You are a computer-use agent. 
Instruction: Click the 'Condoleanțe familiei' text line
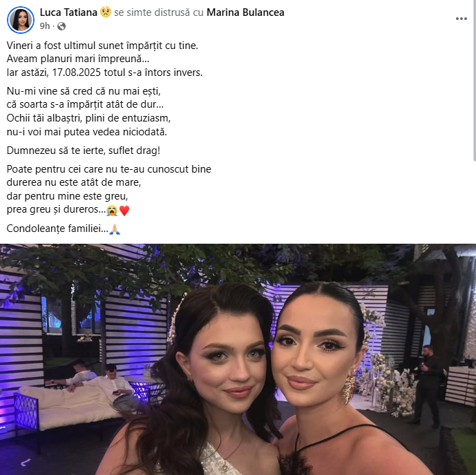57,229
